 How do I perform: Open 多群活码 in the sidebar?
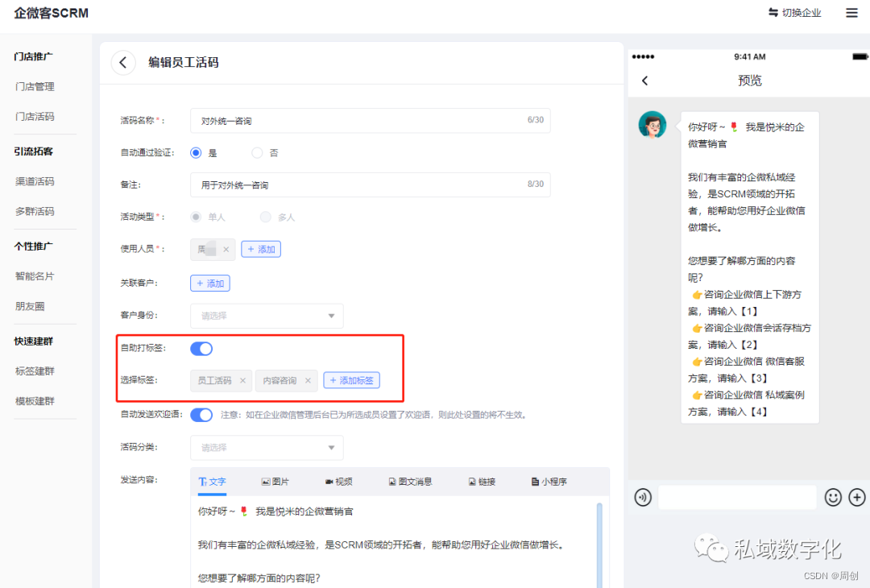tap(35, 211)
